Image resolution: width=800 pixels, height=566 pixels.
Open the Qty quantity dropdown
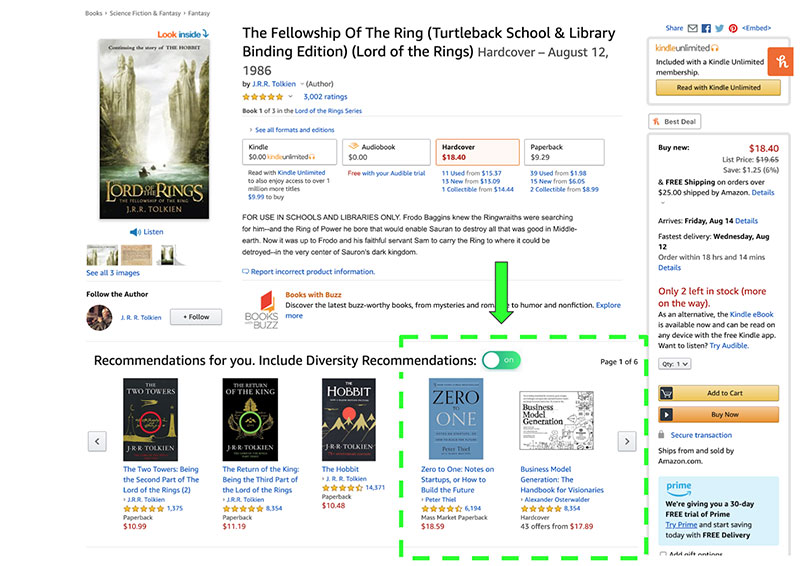pyautogui.click(x=676, y=364)
